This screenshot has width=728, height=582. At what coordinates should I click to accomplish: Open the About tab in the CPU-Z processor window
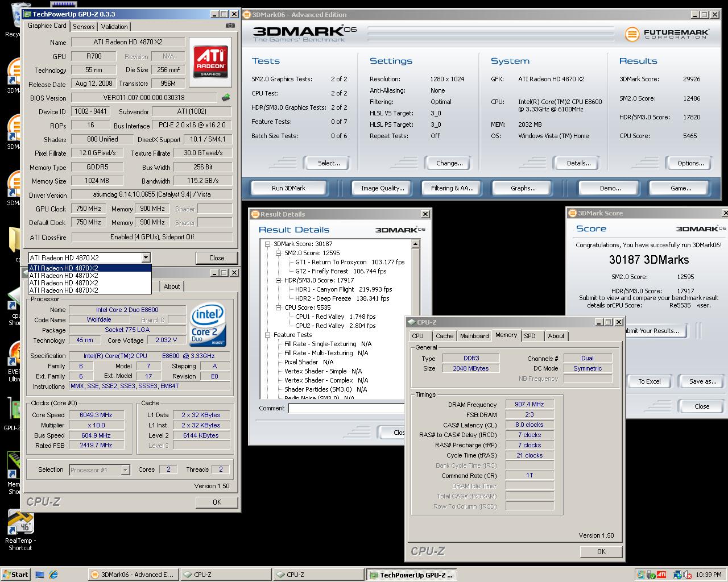172,286
